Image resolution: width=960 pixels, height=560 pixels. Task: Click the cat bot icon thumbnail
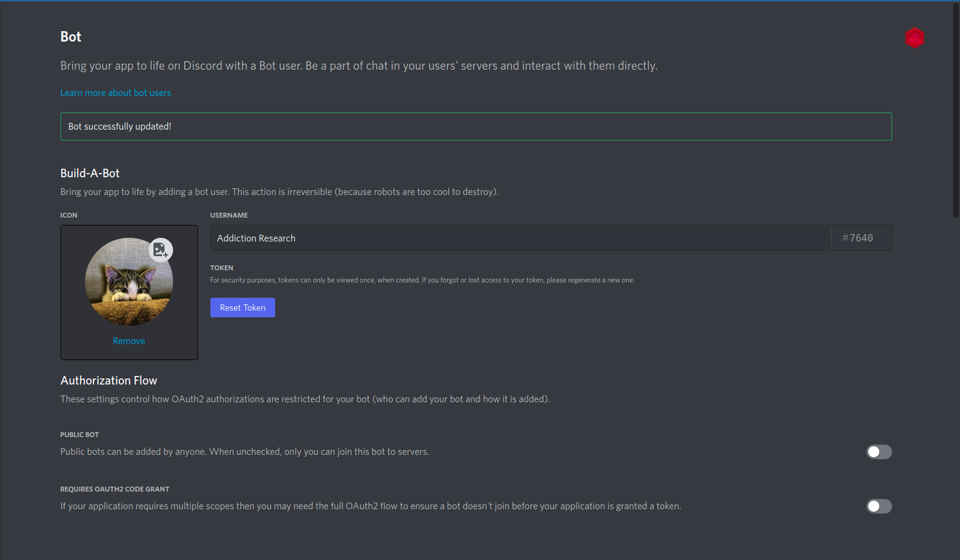[128, 281]
